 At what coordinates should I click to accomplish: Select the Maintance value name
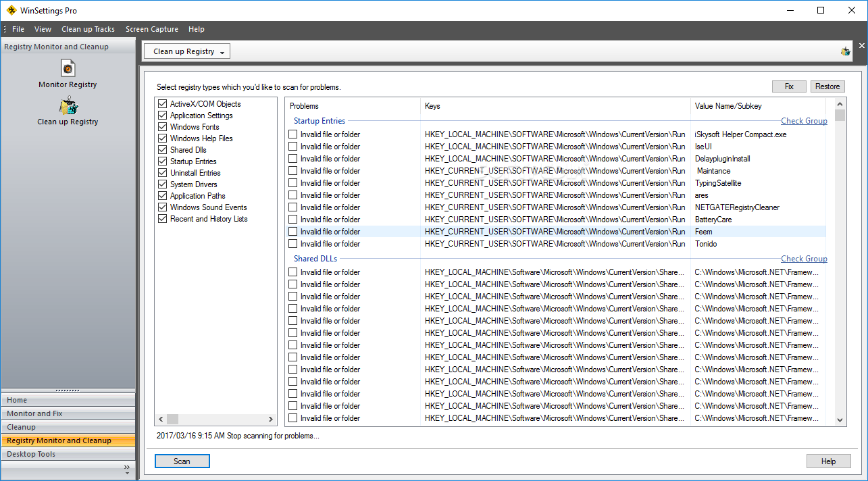point(713,171)
